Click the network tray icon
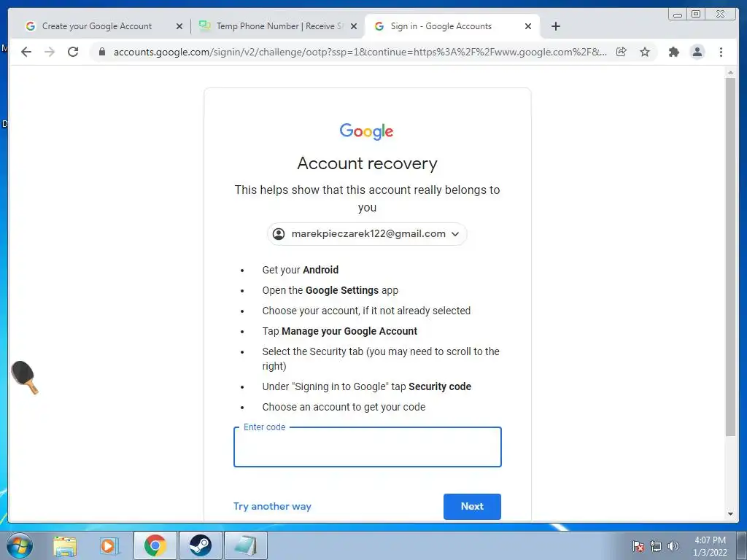 pos(656,546)
